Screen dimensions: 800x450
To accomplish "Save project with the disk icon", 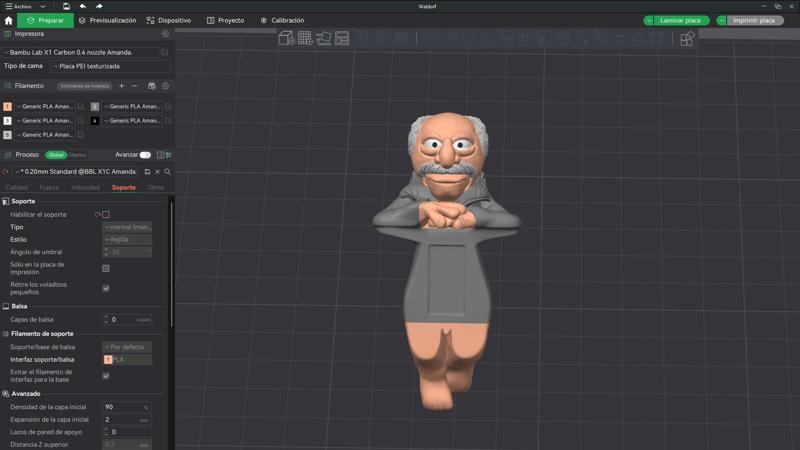I will click(66, 6).
